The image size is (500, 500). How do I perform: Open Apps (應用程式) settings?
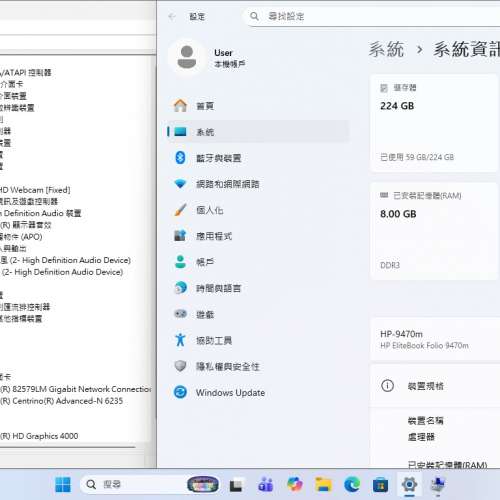click(258, 236)
